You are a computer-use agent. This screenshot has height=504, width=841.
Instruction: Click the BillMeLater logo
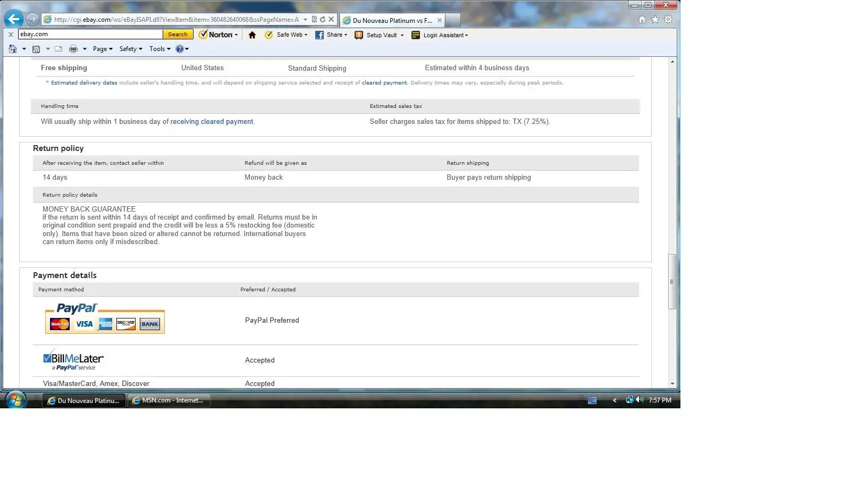73,360
